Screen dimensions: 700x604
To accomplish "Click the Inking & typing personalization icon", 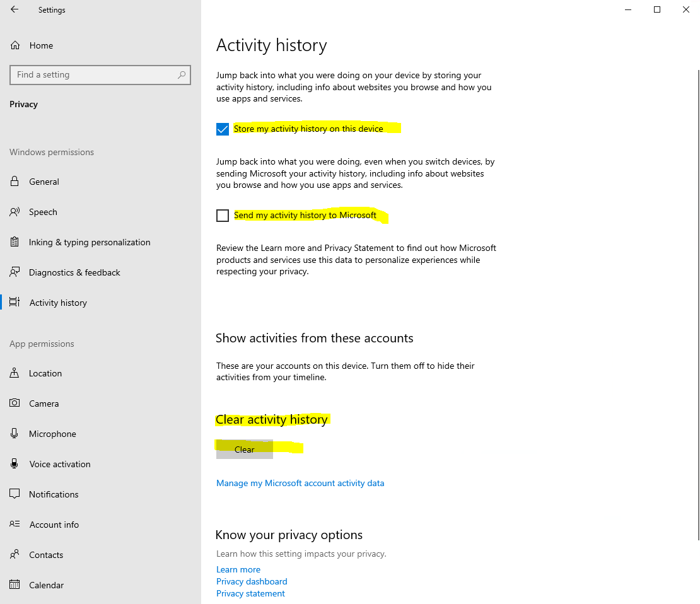I will coord(15,241).
